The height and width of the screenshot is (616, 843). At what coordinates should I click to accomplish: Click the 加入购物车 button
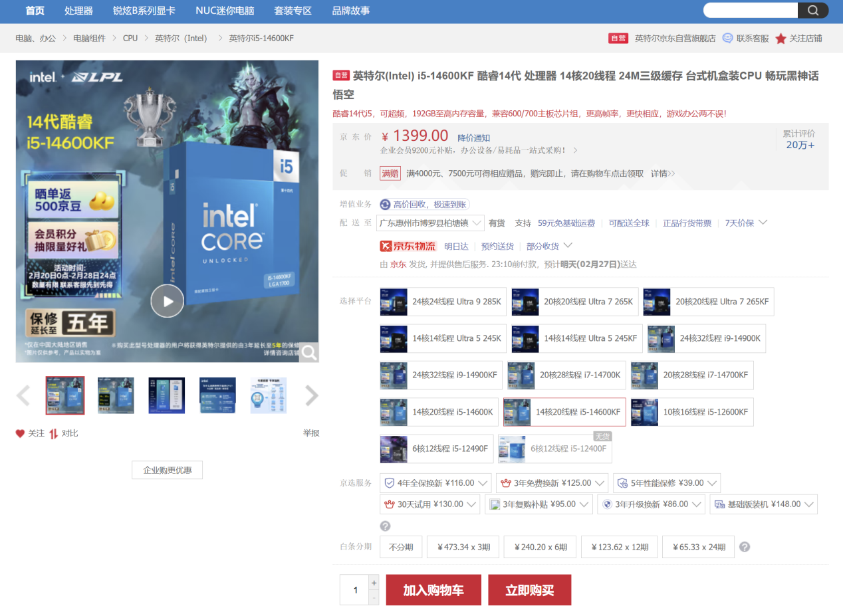click(x=433, y=590)
